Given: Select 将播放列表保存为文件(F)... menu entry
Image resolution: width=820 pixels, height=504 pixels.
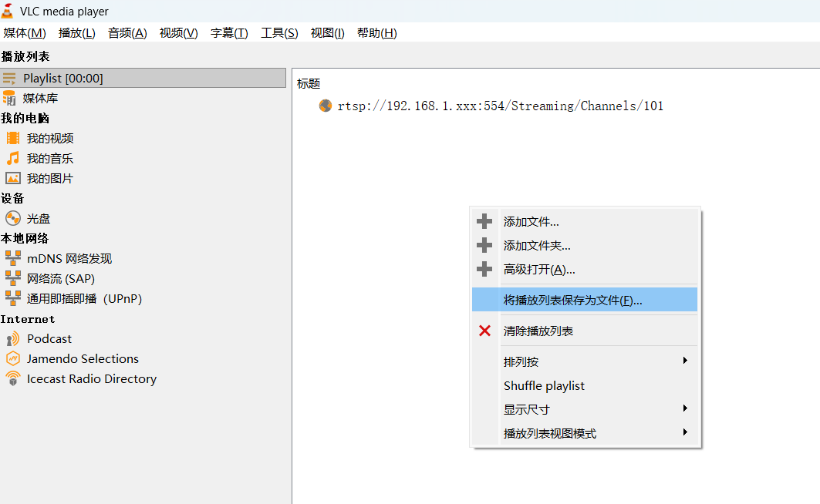Looking at the screenshot, I should (585, 300).
